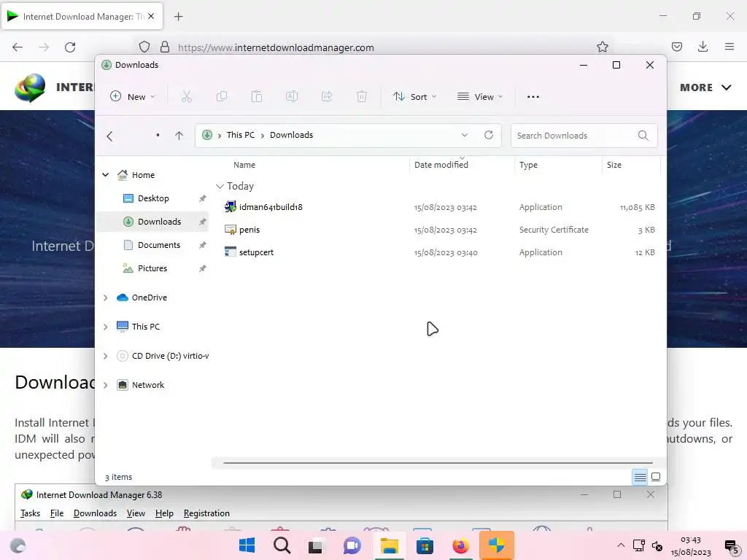
Task: Open the View dropdown
Action: 480,97
